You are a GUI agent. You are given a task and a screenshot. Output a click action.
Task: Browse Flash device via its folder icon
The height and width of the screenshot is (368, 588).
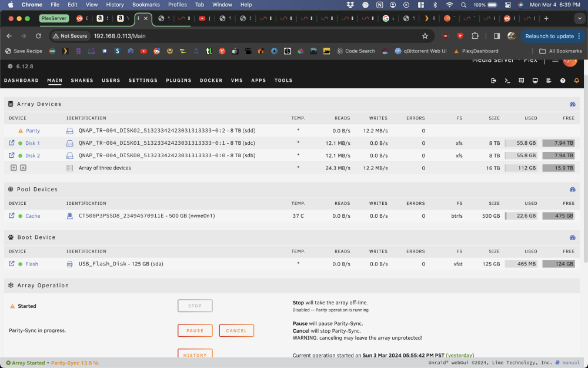(x=11, y=264)
